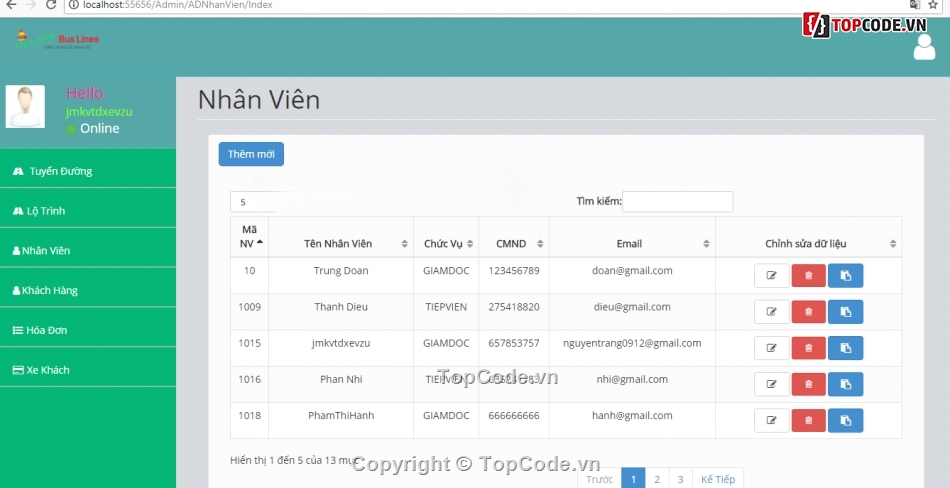The image size is (950, 488).
Task: Click the name Trung Doan in table
Action: pyautogui.click(x=341, y=270)
